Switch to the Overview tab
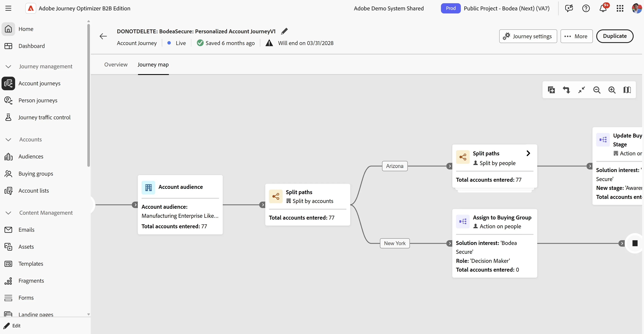 click(x=116, y=64)
